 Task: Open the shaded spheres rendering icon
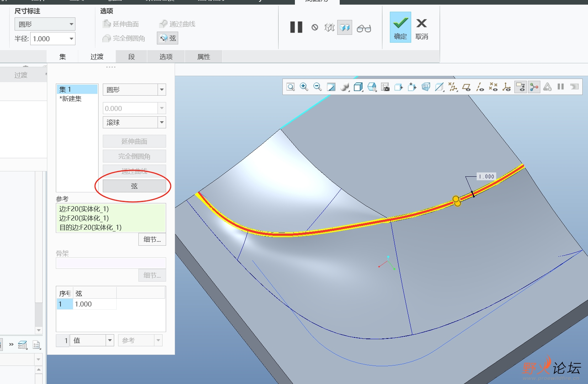[x=345, y=87]
